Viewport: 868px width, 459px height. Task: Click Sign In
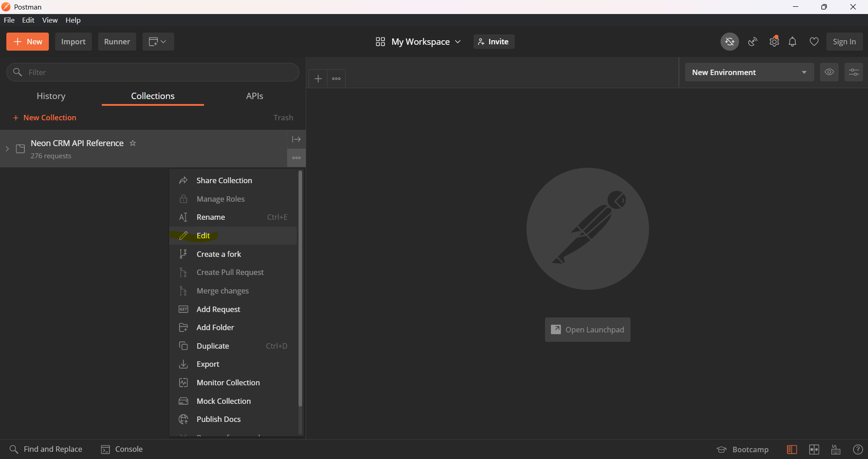[x=844, y=42]
